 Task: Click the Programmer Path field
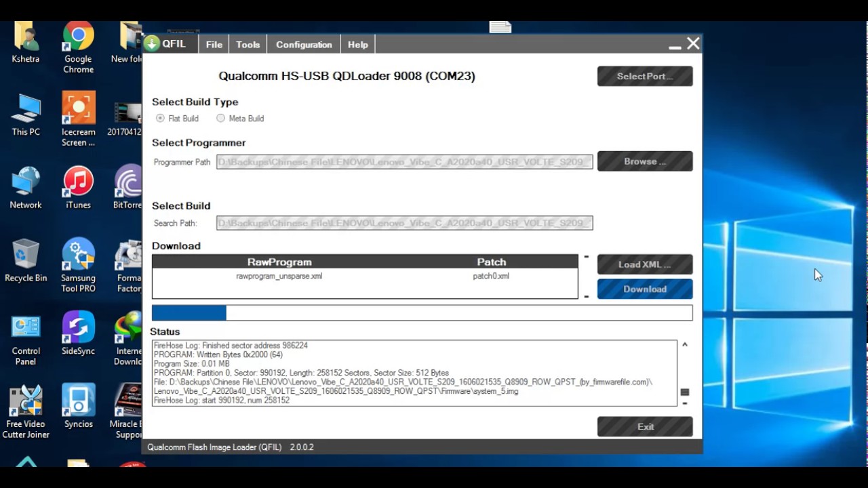coord(405,162)
